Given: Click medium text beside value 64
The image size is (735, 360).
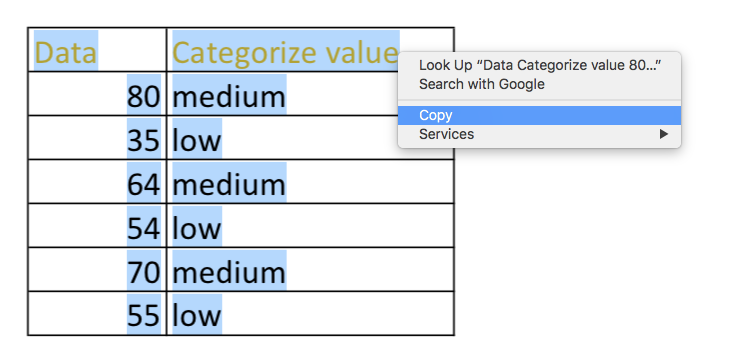Looking at the screenshot, I should pos(229,184).
